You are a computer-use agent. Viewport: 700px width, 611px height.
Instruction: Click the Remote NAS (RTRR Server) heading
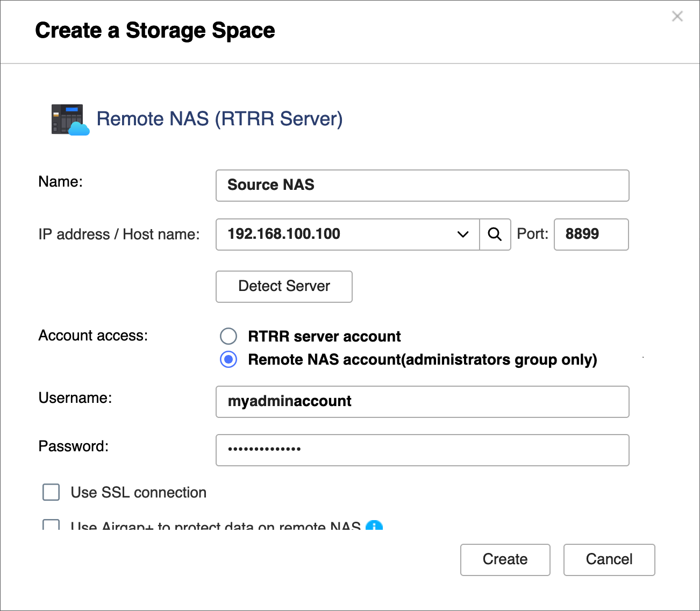pyautogui.click(x=219, y=119)
